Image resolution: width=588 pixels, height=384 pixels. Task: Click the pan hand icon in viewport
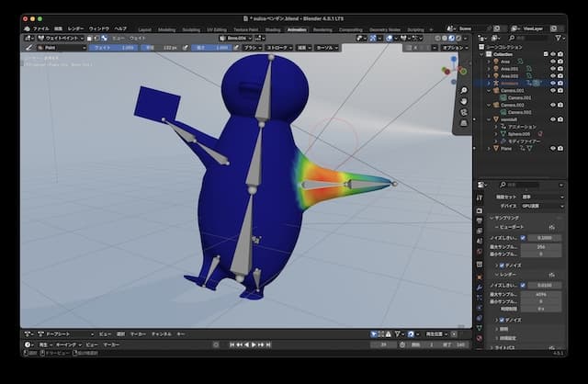click(x=465, y=101)
